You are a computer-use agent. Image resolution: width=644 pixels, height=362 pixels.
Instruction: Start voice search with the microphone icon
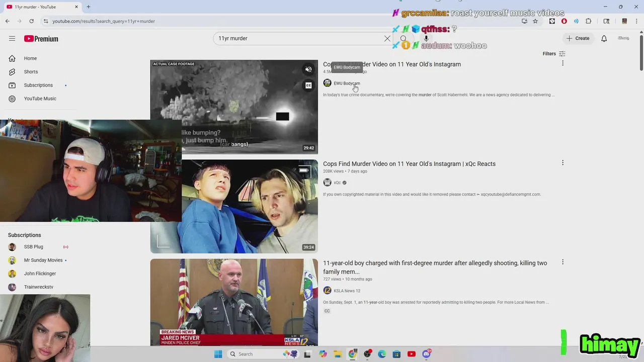pos(426,38)
